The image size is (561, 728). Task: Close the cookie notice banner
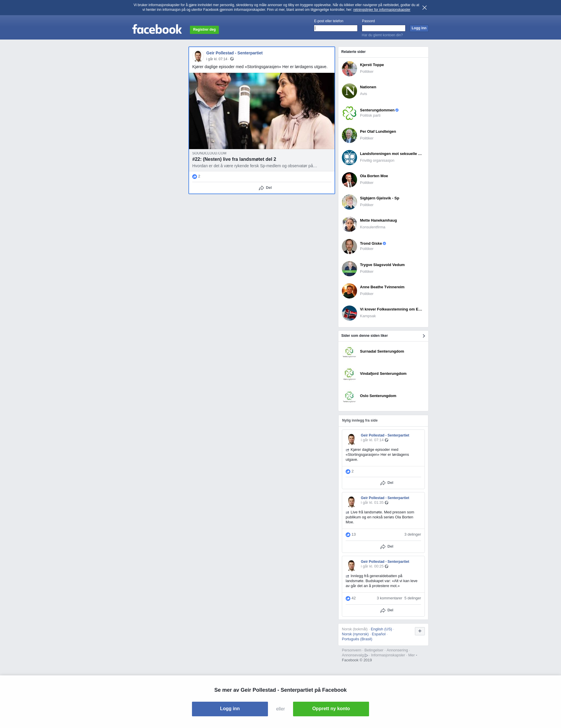point(425,8)
